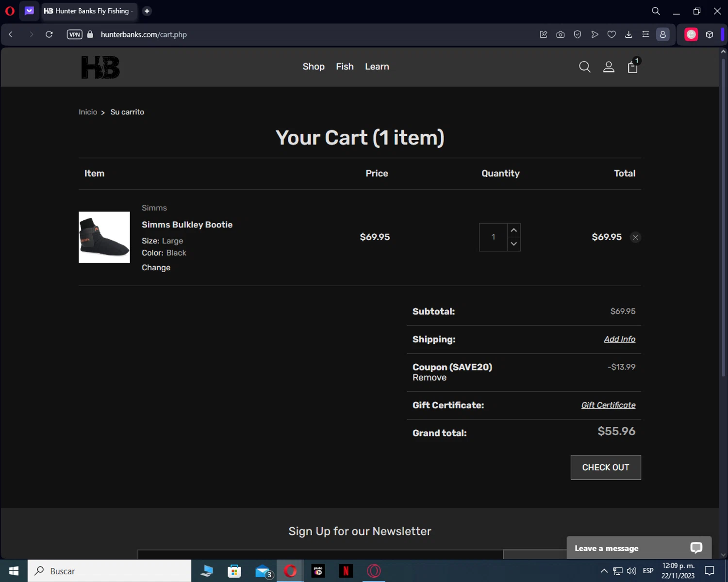Toggle the VPN badge in address bar
Image resolution: width=728 pixels, height=582 pixels.
[x=75, y=34]
